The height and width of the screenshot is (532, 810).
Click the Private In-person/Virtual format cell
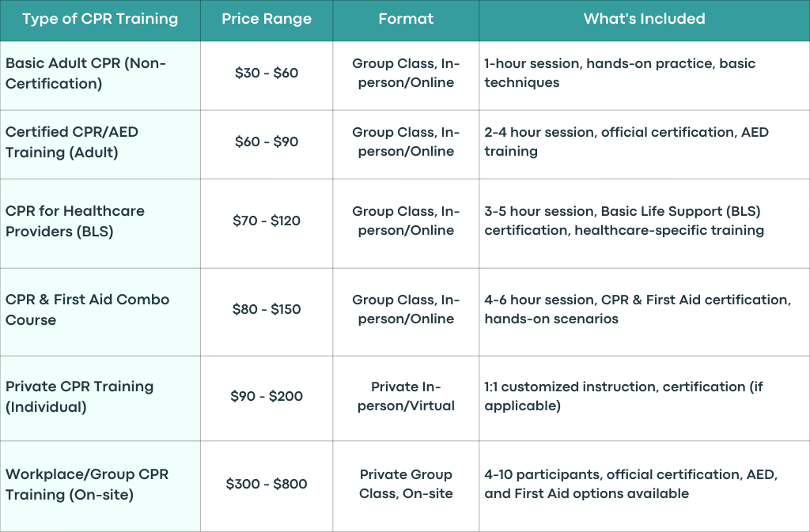coord(406,397)
